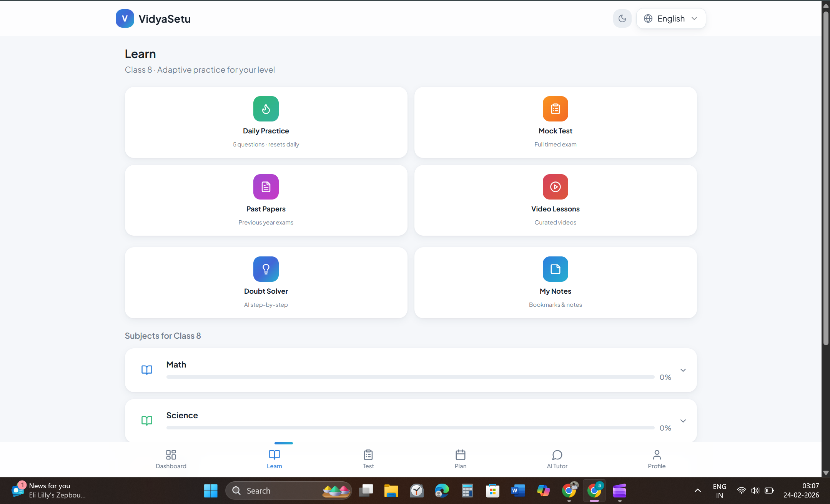Open the Profile tab
830x504 pixels.
tap(656, 459)
